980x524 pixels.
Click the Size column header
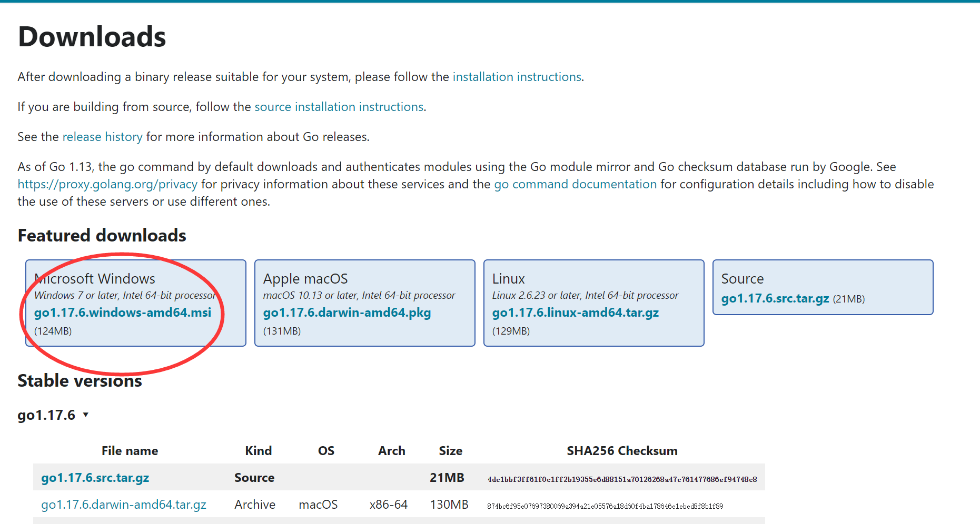point(451,451)
